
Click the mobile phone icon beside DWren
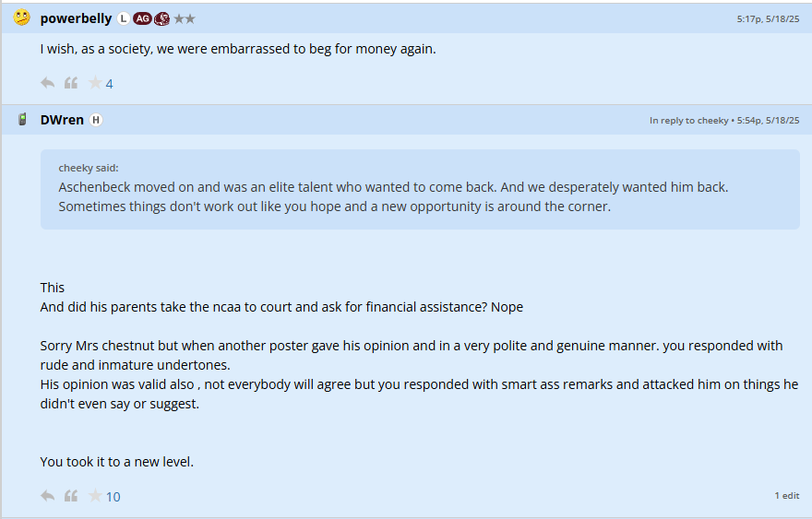[x=22, y=120]
